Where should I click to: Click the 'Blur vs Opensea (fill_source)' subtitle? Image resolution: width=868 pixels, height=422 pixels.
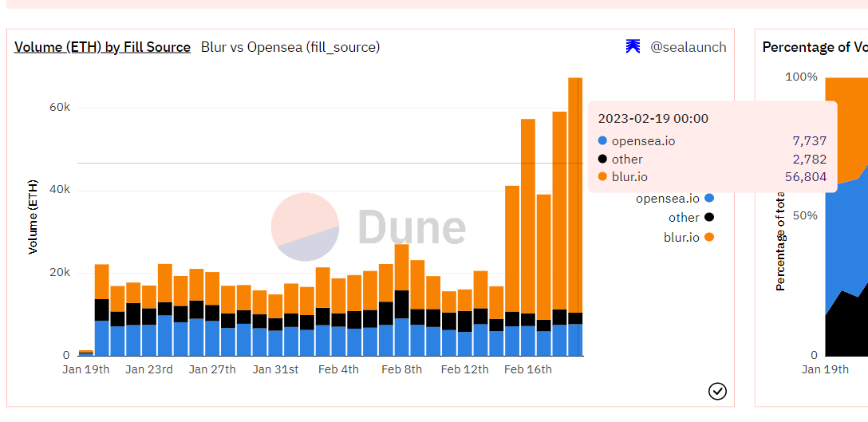(x=290, y=47)
